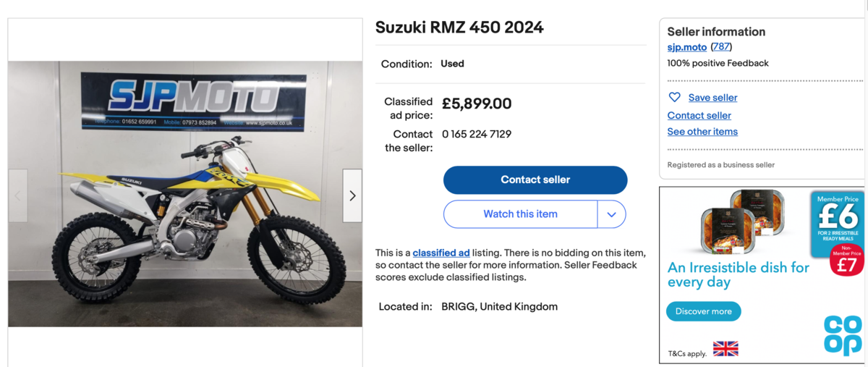Click the "An Irresistible dish" ad headline
Viewport: 868px width, 367px height.
pos(738,274)
